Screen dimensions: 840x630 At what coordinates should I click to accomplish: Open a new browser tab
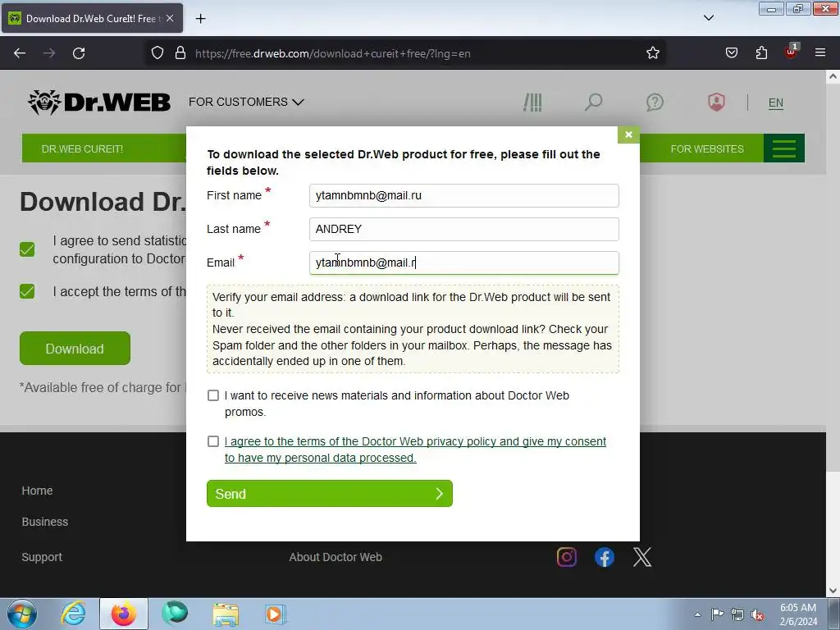[x=200, y=19]
